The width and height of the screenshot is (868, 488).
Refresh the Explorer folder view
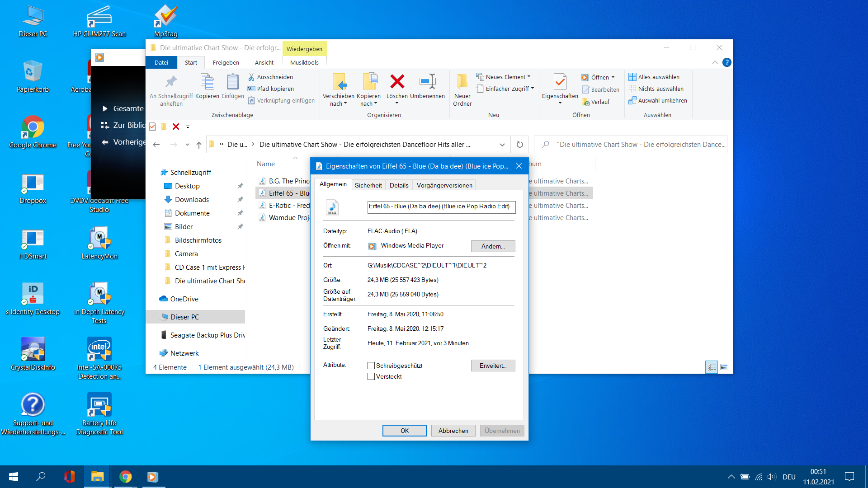point(520,145)
